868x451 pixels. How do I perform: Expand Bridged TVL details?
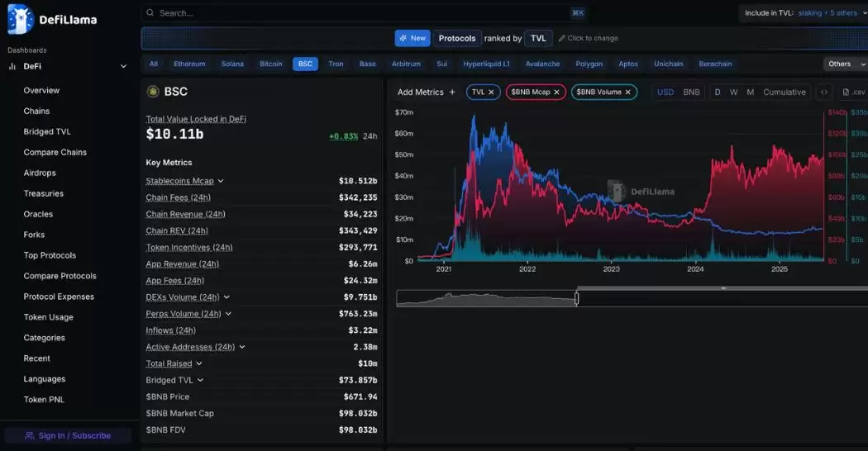click(200, 380)
